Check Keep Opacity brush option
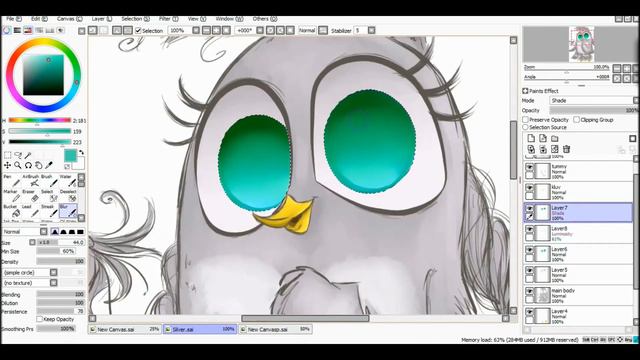This screenshot has height=360, width=640. pos(40,319)
